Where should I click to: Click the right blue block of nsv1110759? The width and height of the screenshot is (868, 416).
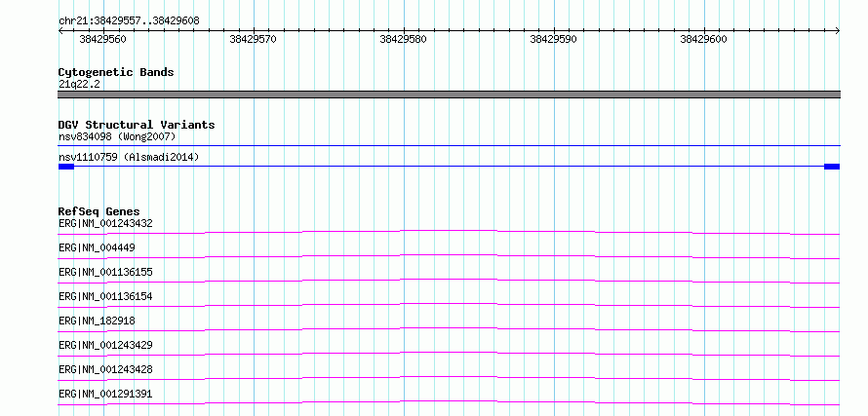(832, 167)
